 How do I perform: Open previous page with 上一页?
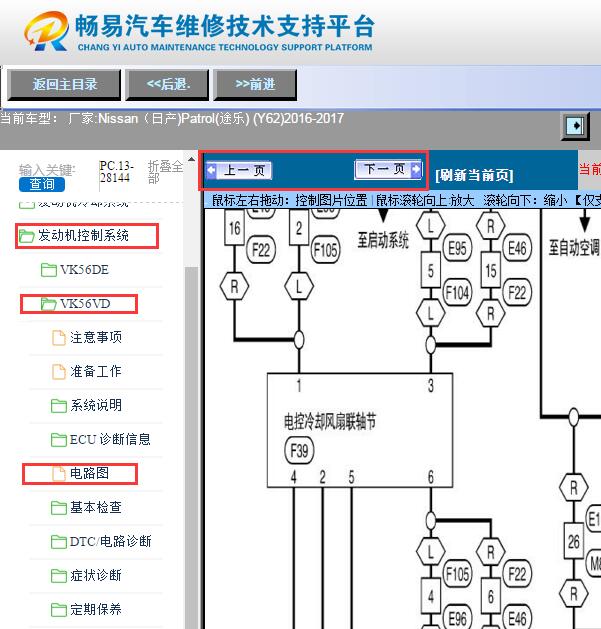239,170
